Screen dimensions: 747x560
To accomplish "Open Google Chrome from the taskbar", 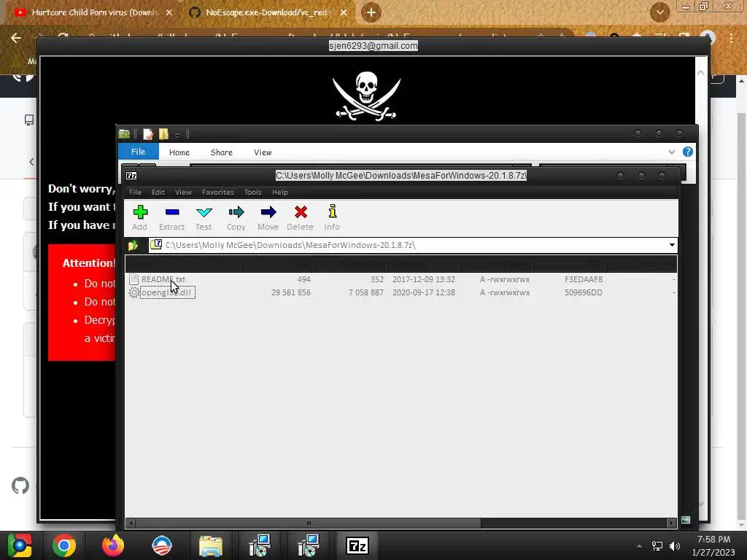I will coord(64,545).
